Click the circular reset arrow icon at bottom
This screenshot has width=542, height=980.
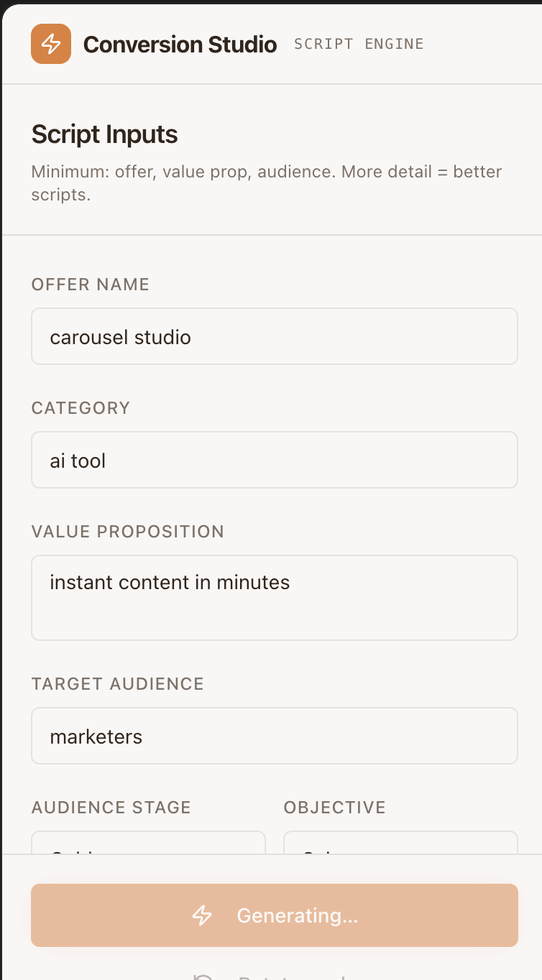click(203, 977)
